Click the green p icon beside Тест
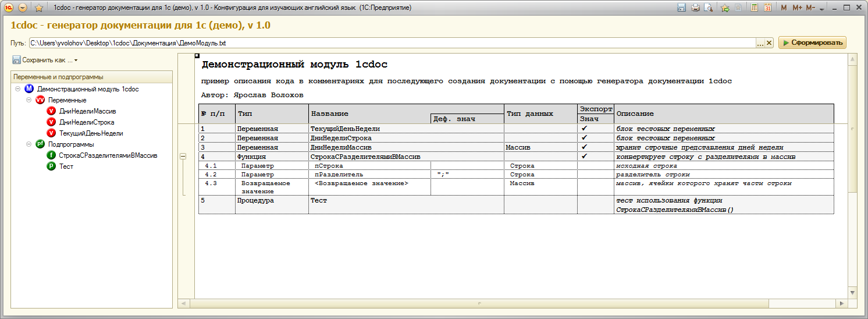Image resolution: width=868 pixels, height=319 pixels. tap(51, 166)
